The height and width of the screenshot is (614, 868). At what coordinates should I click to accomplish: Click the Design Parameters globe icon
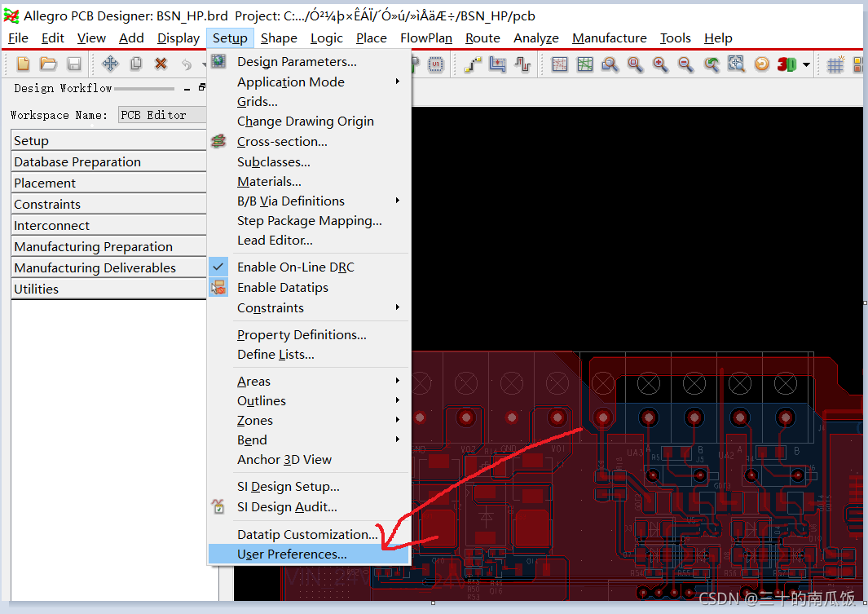pyautogui.click(x=218, y=61)
